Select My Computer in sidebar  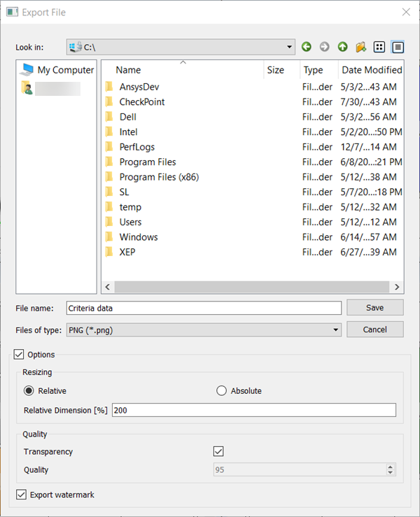click(57, 70)
